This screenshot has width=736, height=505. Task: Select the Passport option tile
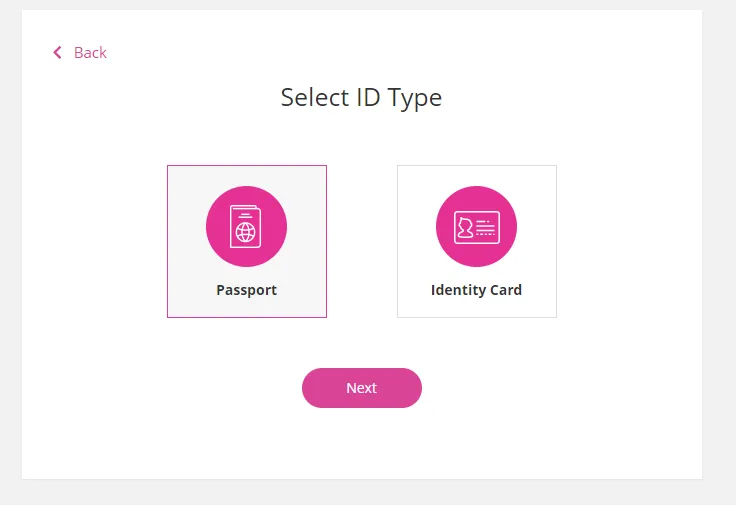[247, 241]
